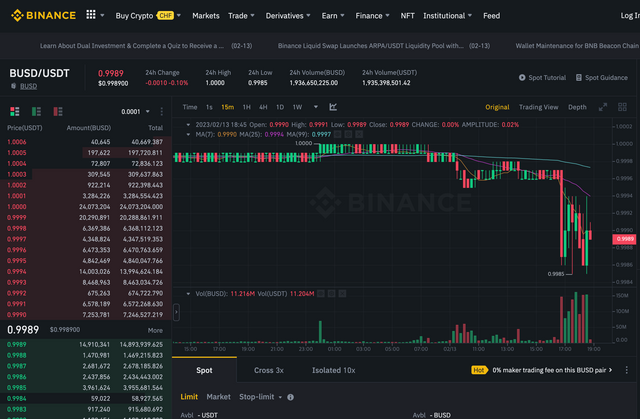Image resolution: width=640 pixels, height=419 pixels.
Task: Open order book more options menu
Action: [x=162, y=111]
